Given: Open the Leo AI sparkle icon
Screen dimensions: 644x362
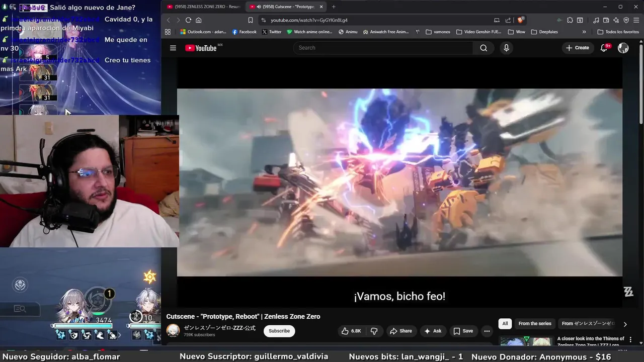Looking at the screenshot, I should point(616,20).
